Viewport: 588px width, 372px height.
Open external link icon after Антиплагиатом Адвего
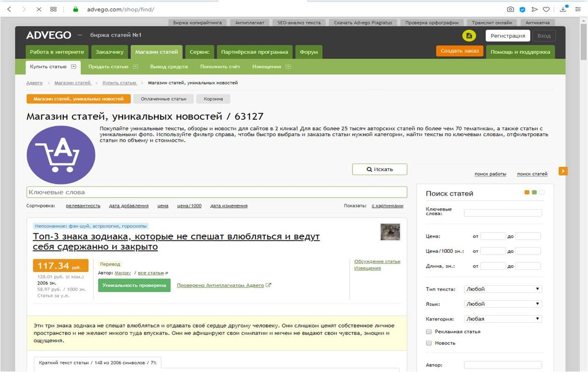pyautogui.click(x=269, y=285)
